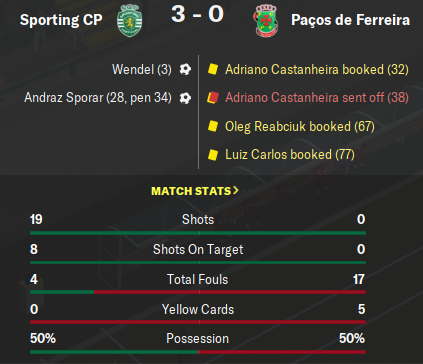
Task: Click the yellow card icon for Luiz Carlos
Action: point(213,155)
